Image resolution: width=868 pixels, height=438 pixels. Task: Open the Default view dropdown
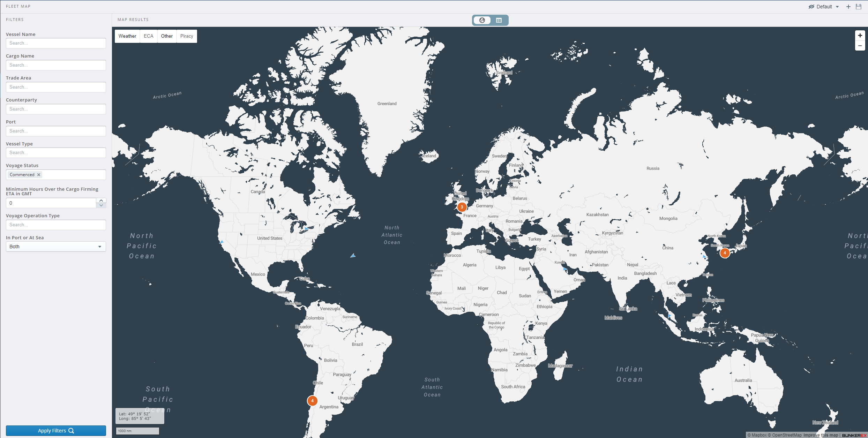(838, 6)
